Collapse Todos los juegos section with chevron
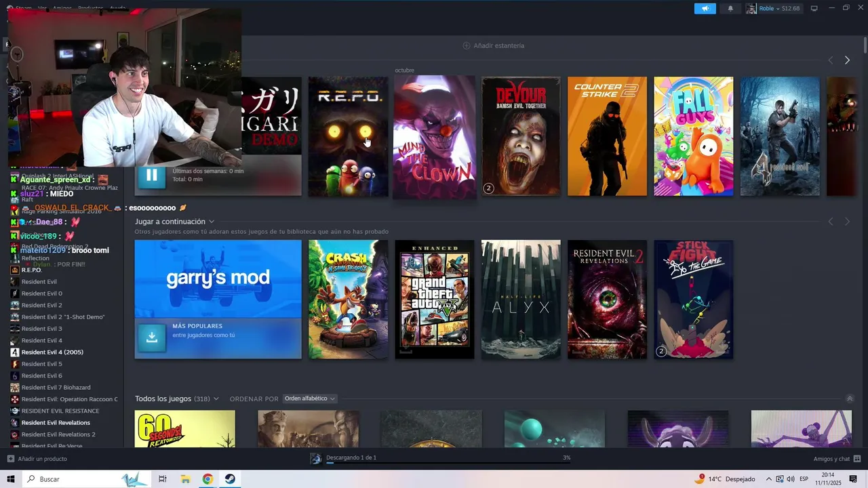Screen dimensions: 868x488 [850, 399]
